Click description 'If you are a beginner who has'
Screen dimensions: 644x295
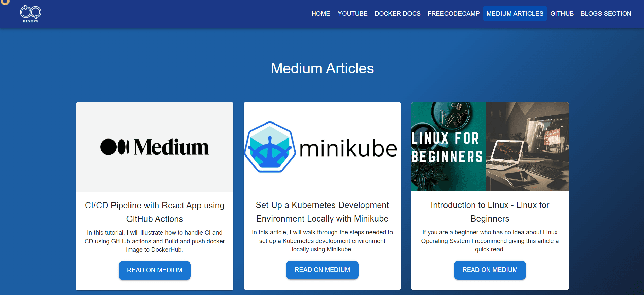490,241
